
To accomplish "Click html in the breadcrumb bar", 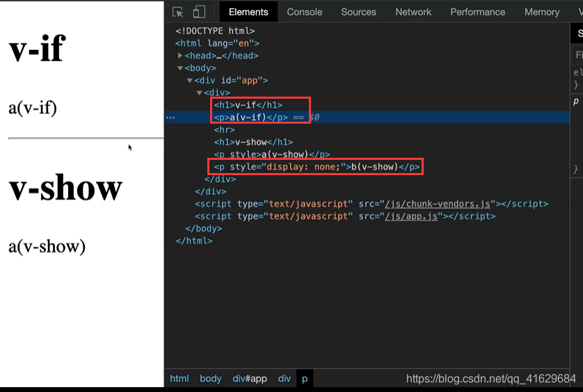I will click(x=179, y=378).
